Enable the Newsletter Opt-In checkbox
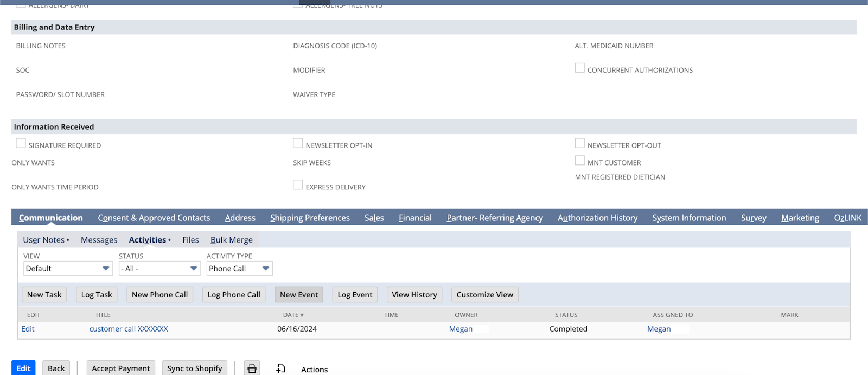The image size is (868, 375). click(298, 143)
